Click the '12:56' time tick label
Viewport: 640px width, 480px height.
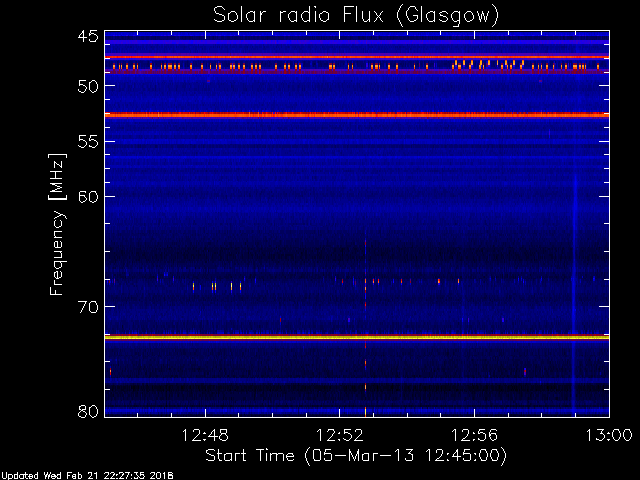(x=474, y=435)
